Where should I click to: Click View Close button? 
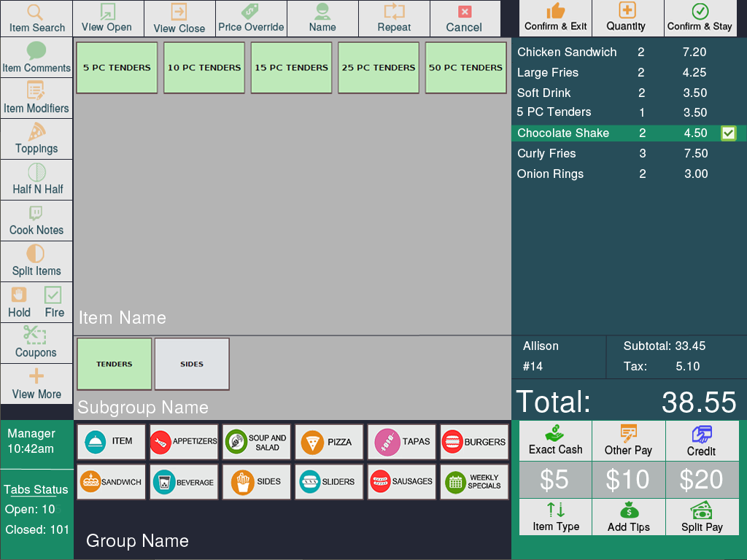[x=179, y=18]
